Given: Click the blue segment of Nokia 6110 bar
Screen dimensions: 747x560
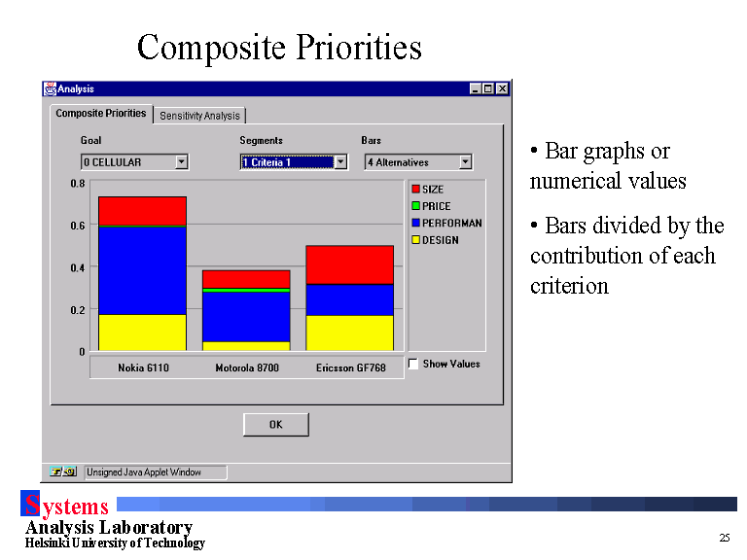Looking at the screenshot, I should 142,270.
